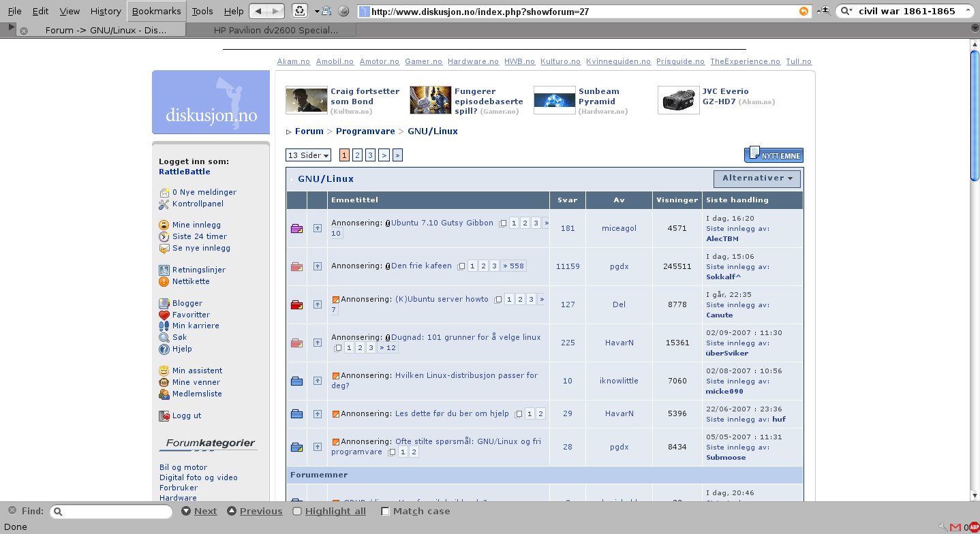Open the dropdown arrow beside the reload button
Screen dimensions: 980x534
317,11
